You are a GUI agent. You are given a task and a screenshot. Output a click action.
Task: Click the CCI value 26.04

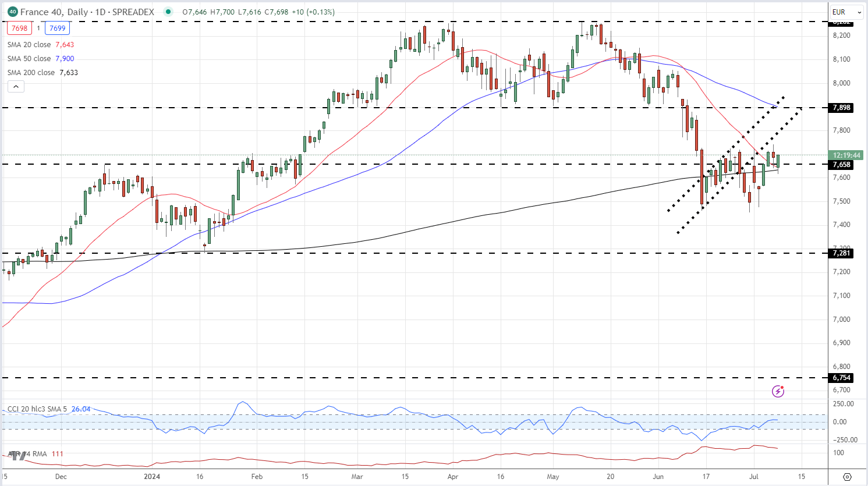point(81,409)
